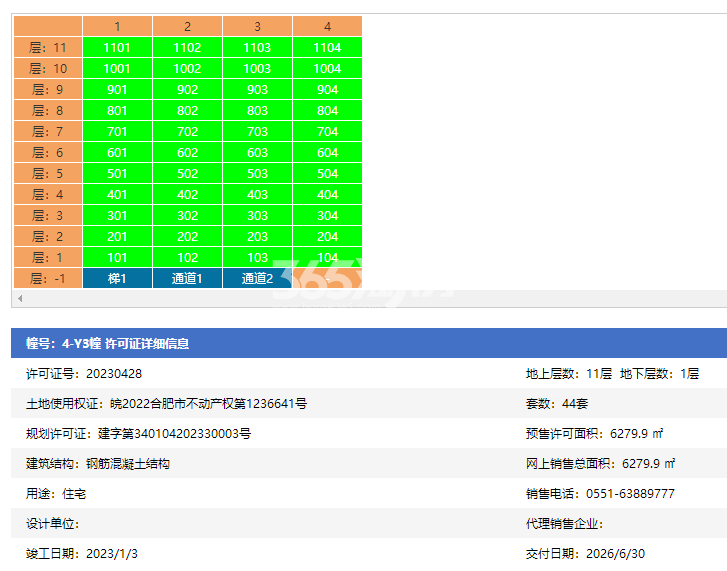Open unit 604

tap(327, 152)
